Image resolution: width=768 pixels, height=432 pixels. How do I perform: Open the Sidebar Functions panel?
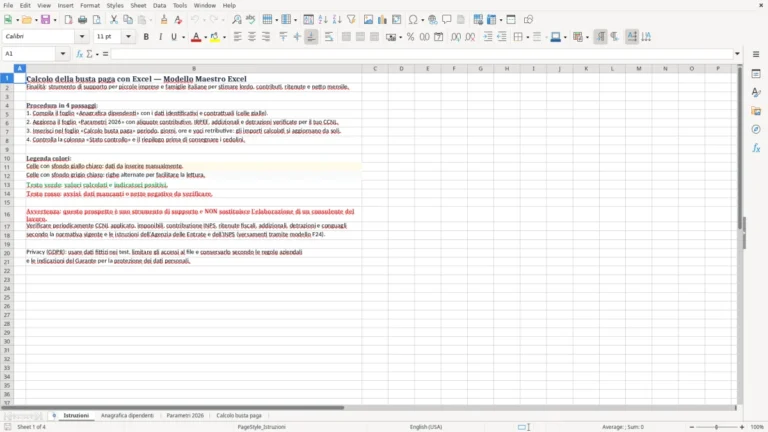tap(756, 148)
